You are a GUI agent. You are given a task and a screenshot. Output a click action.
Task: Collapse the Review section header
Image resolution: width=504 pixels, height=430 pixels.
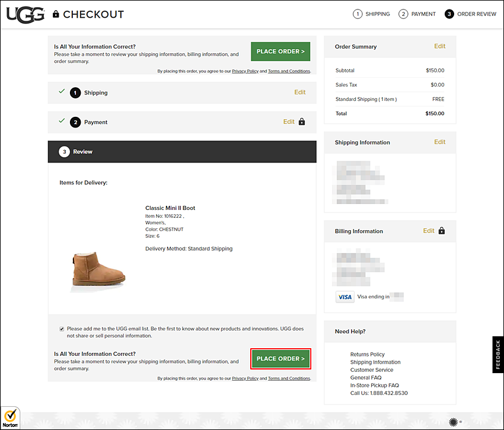[x=182, y=151]
